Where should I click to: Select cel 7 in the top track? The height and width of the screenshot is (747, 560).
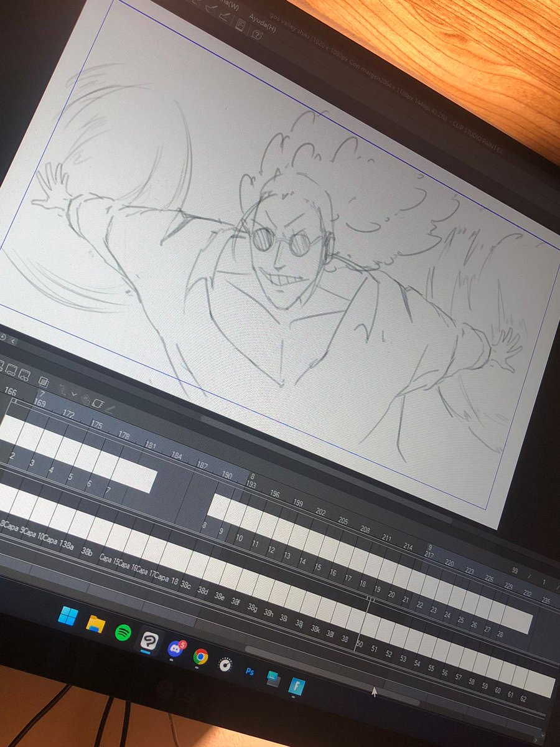pyautogui.click(x=108, y=491)
